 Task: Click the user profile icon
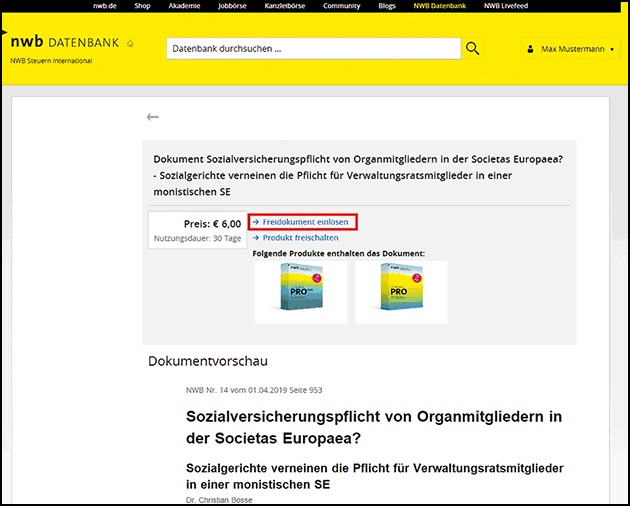[x=530, y=49]
